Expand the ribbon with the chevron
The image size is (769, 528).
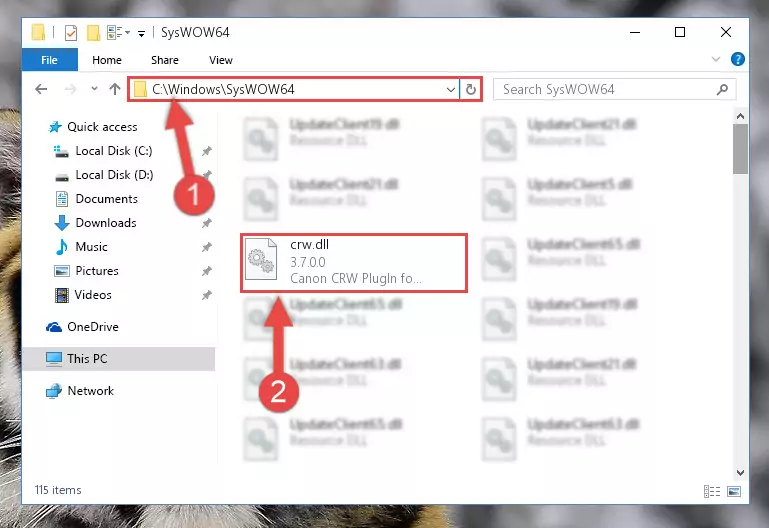click(716, 59)
